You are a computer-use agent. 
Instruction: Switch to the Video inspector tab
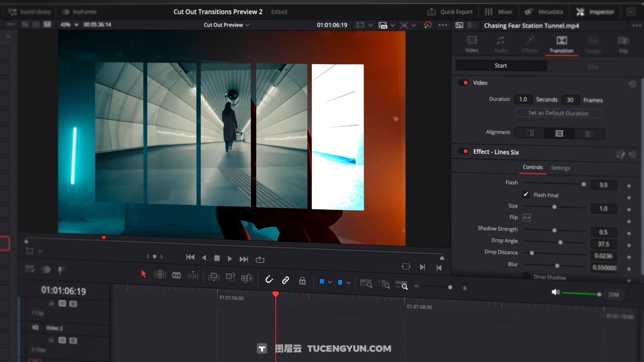[472, 44]
